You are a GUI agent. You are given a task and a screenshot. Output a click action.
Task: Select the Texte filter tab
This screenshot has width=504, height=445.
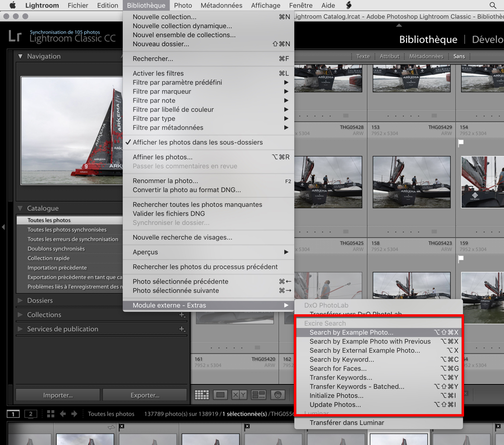pos(363,56)
